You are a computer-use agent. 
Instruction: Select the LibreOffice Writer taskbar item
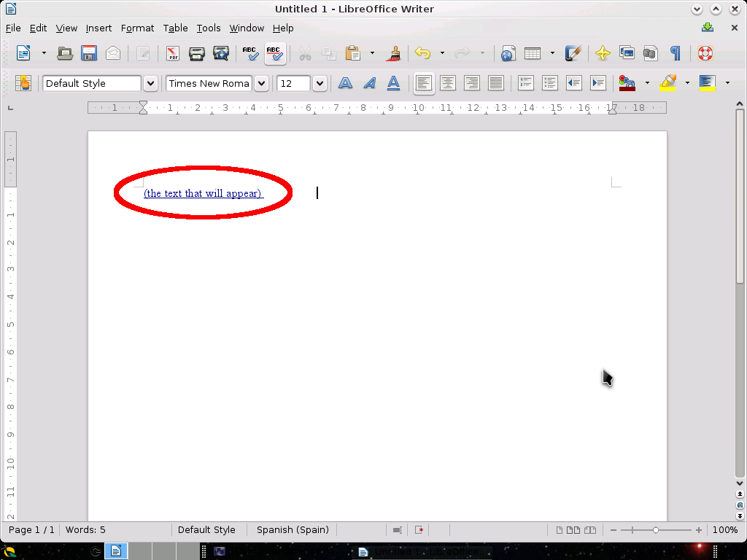(x=115, y=551)
